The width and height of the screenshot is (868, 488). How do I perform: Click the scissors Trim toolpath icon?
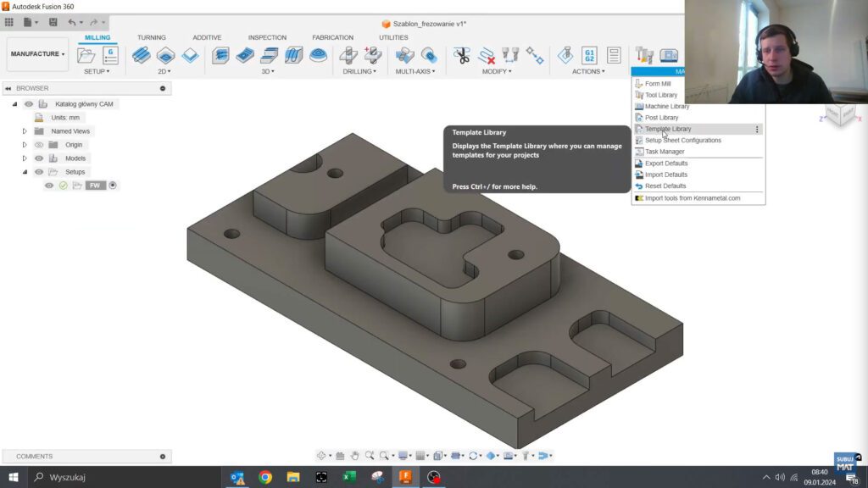(x=461, y=56)
